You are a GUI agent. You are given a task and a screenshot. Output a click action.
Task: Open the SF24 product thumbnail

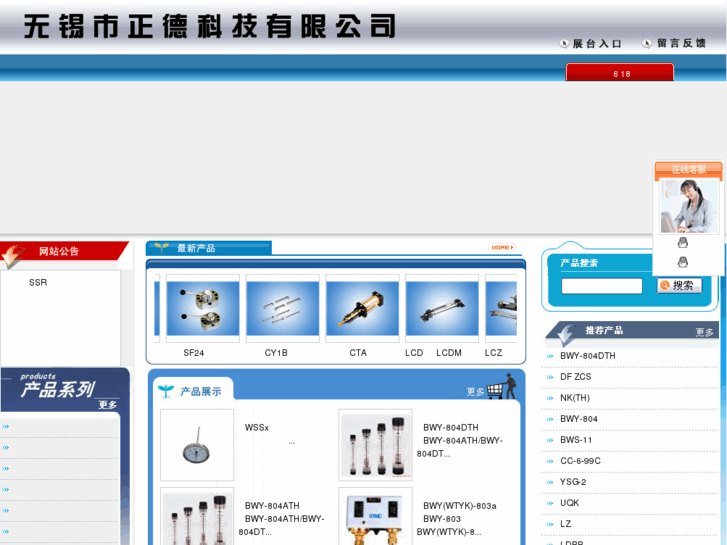coord(203,308)
